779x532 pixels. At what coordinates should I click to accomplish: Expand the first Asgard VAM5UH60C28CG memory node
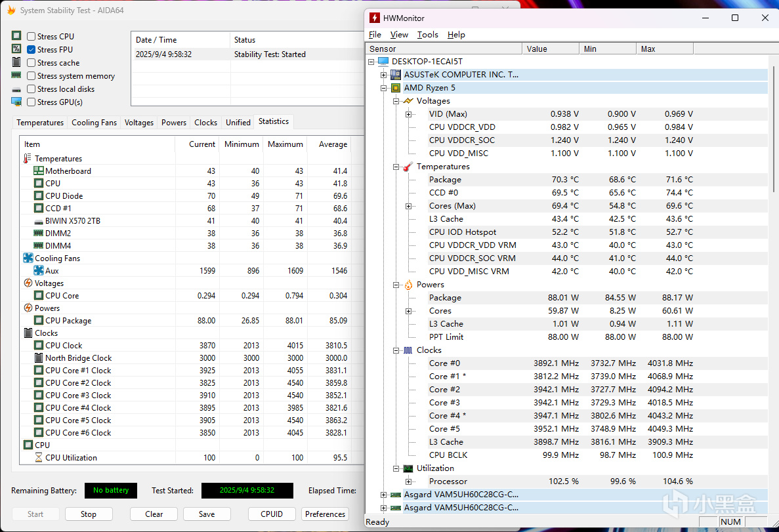point(383,495)
